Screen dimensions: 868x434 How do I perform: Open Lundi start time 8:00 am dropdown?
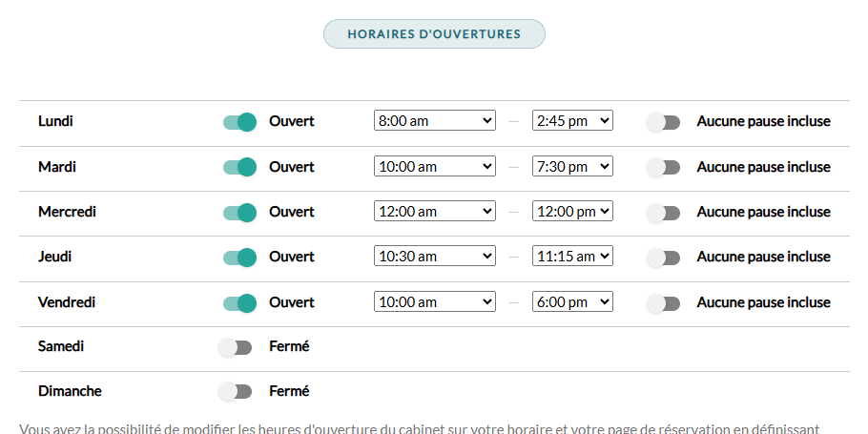click(435, 121)
